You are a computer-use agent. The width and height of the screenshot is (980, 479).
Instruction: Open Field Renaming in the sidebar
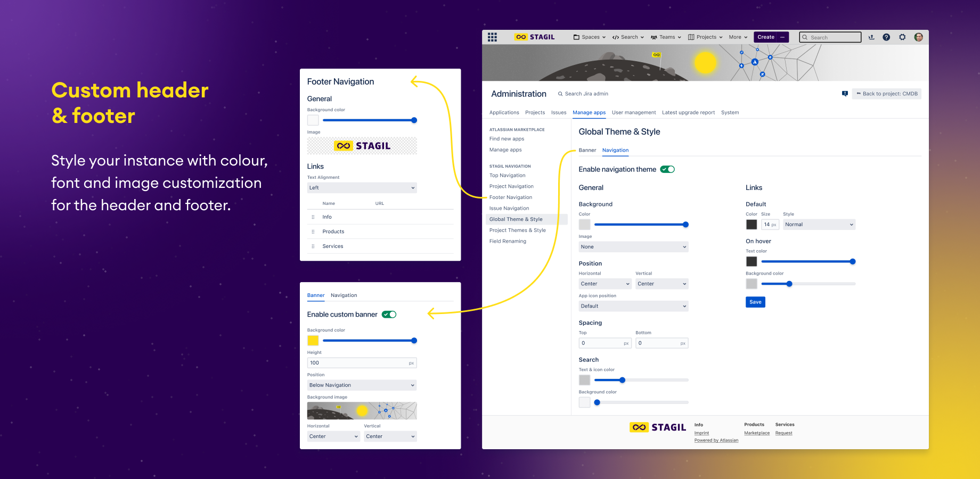point(508,242)
